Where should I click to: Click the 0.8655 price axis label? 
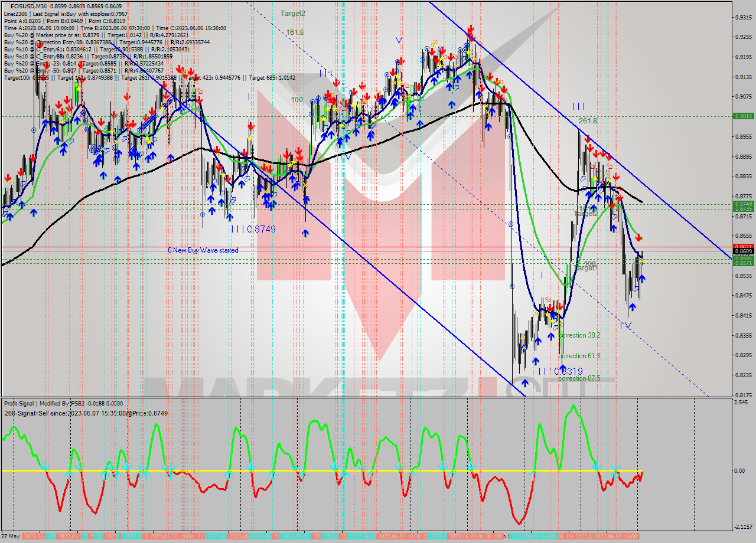tap(743, 236)
